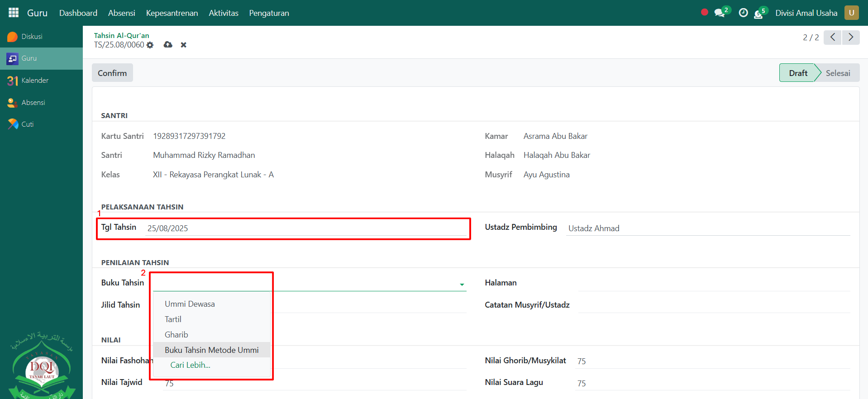Choose Buku Tahsin Metode Ummi option
This screenshot has width=868, height=399.
[211, 350]
